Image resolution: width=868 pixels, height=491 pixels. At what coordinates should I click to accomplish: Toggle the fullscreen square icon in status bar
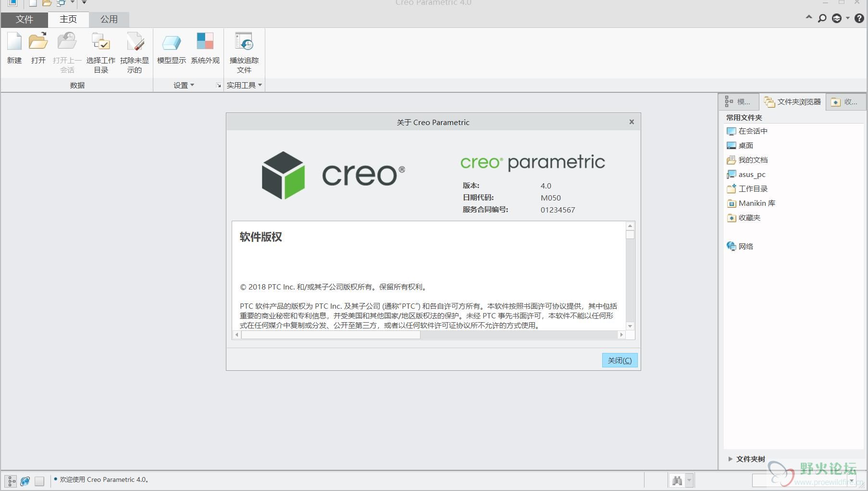click(x=39, y=481)
